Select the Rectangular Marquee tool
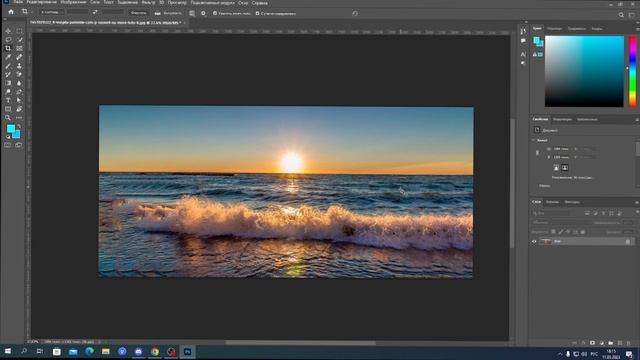This screenshot has height=360, width=640. 19,31
